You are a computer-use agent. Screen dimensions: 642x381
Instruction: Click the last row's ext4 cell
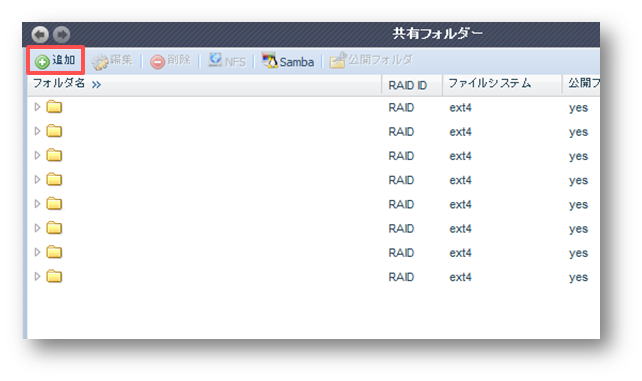click(x=460, y=277)
